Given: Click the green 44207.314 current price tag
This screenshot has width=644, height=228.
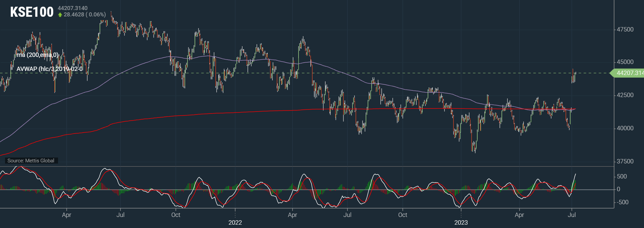Looking at the screenshot, I should [x=628, y=73].
